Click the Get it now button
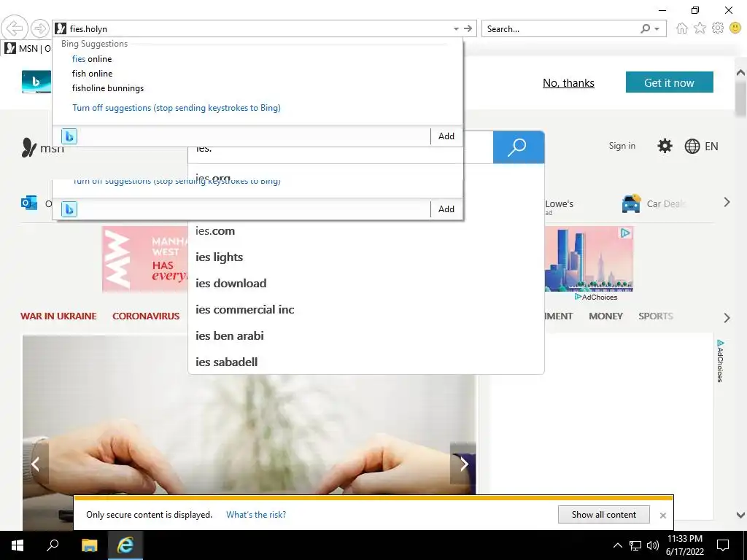Screen dimensions: 747x560 pyautogui.click(x=670, y=82)
